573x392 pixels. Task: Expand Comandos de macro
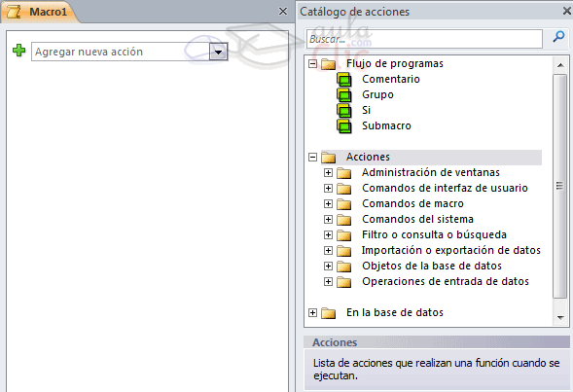point(328,204)
